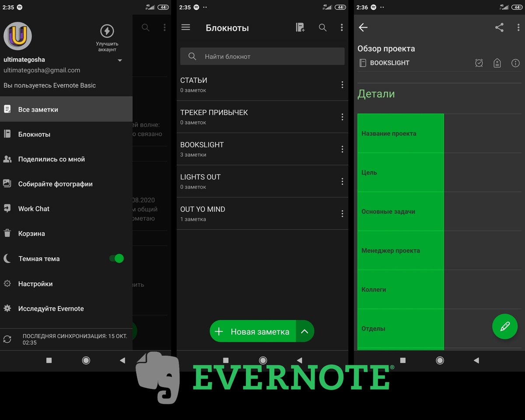Image resolution: width=525 pixels, height=420 pixels.
Task: Open the ТРЕКЕР ПРИВЫЧЕК notebook
Action: (x=262, y=117)
